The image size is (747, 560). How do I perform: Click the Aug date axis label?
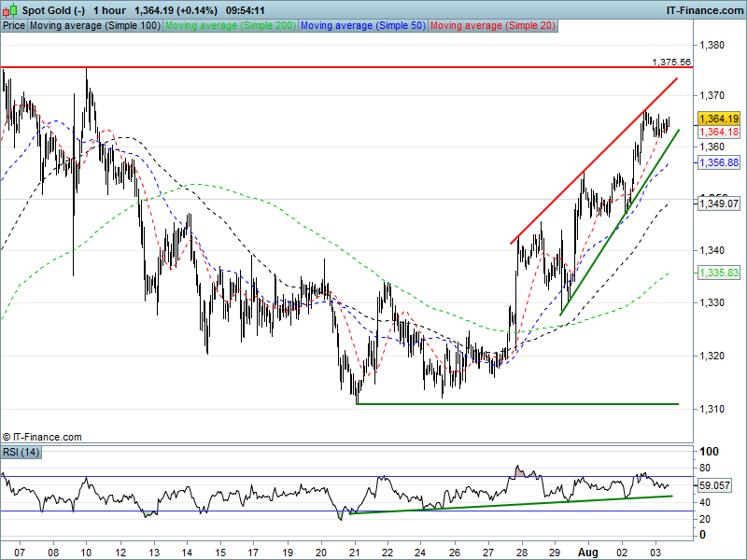[x=588, y=553]
